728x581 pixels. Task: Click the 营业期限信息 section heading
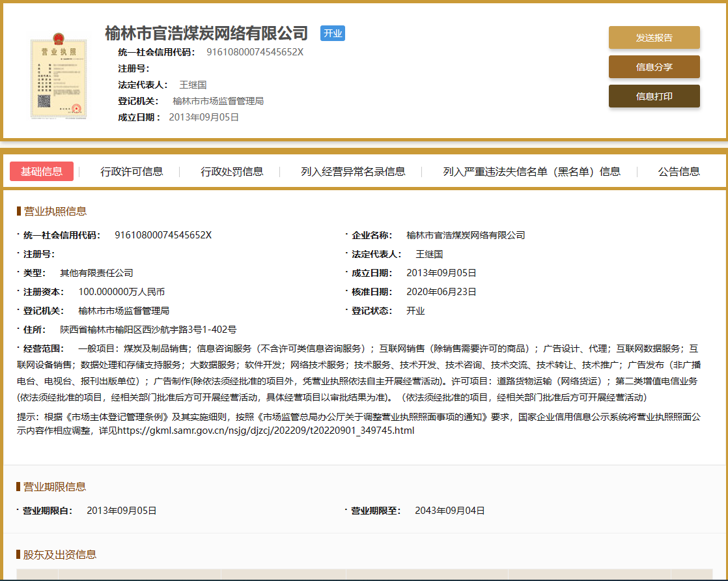click(x=55, y=487)
